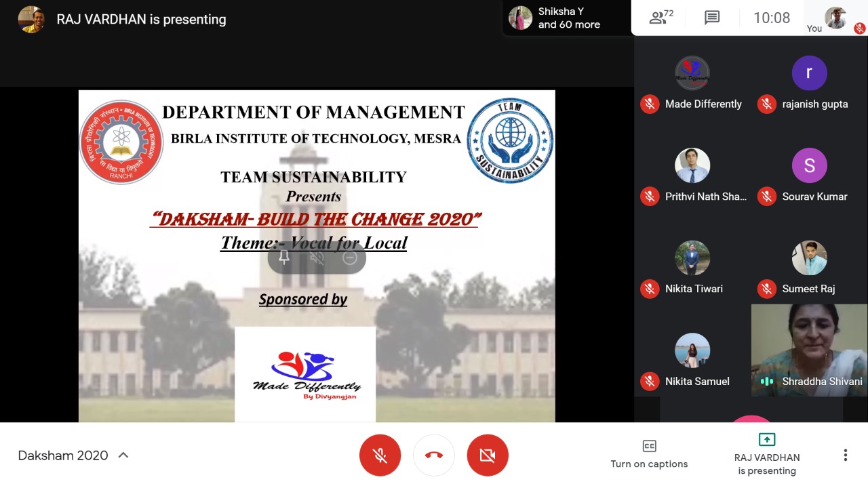Screen dimensions: 868x488
Task: Open the three-dot more options menu
Action: coord(845,455)
